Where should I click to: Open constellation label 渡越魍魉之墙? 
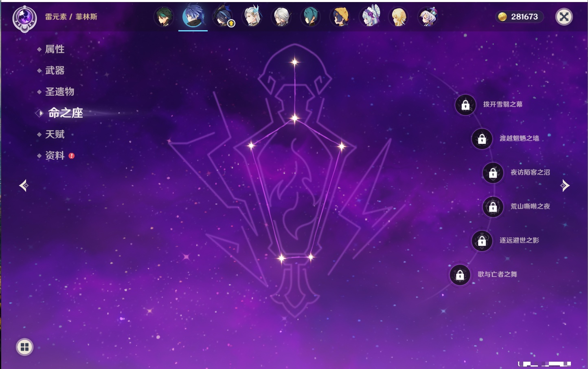(519, 138)
